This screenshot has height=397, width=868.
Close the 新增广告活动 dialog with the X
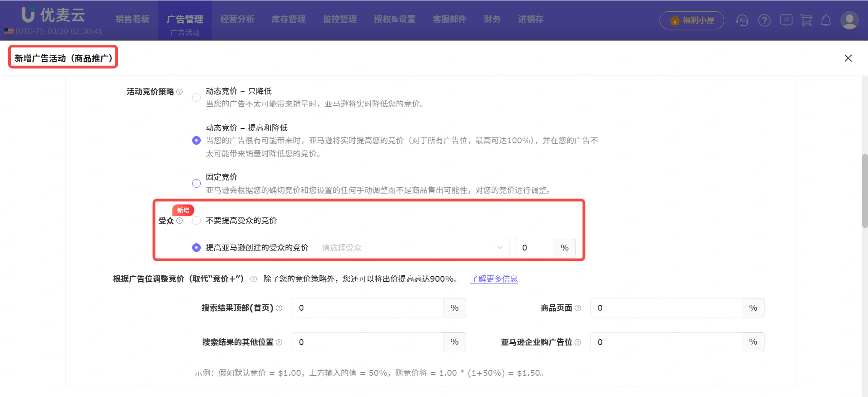point(848,58)
